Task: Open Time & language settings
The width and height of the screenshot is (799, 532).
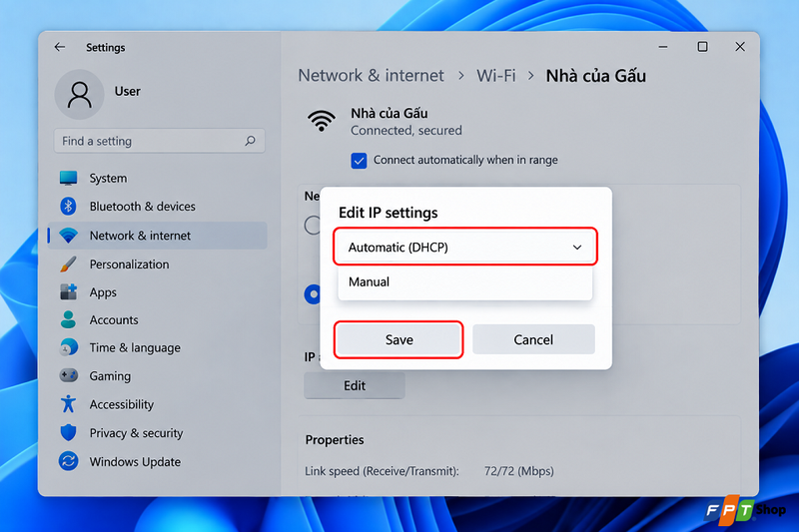Action: [157, 347]
